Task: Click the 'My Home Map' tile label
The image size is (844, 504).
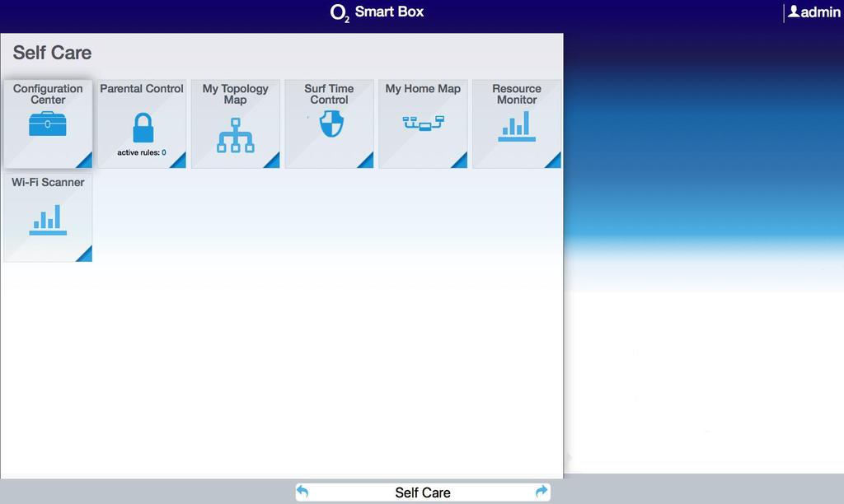Action: pos(423,89)
